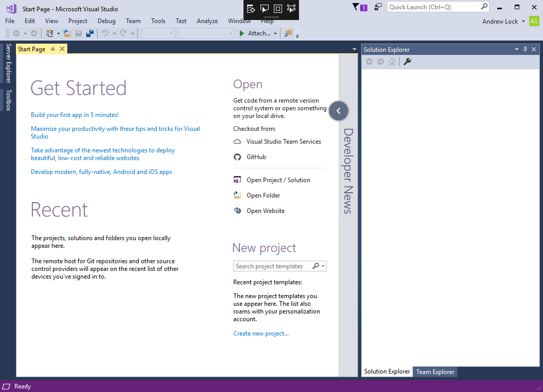Open the New Project dropdown arrow
The width and height of the screenshot is (543, 392).
(x=58, y=33)
